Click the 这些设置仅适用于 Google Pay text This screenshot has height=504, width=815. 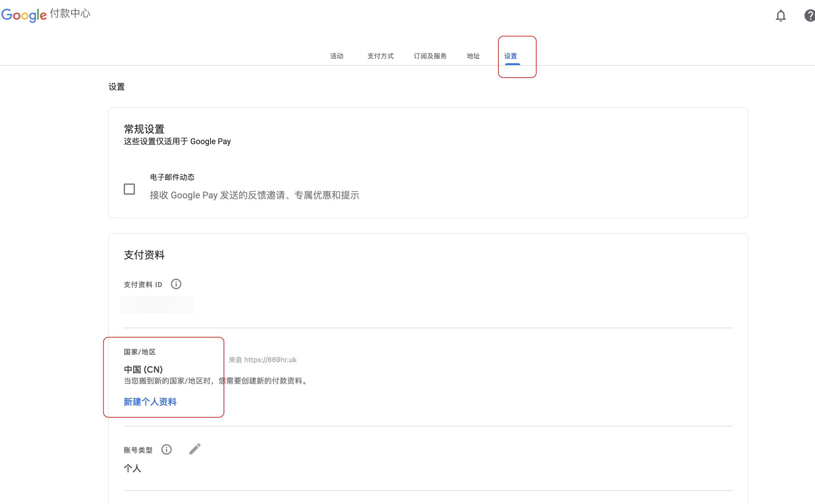coord(177,141)
